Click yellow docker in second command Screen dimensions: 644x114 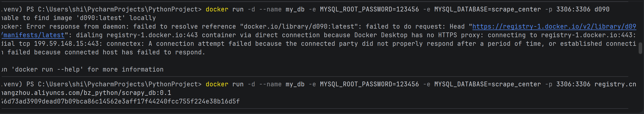pyautogui.click(x=217, y=84)
